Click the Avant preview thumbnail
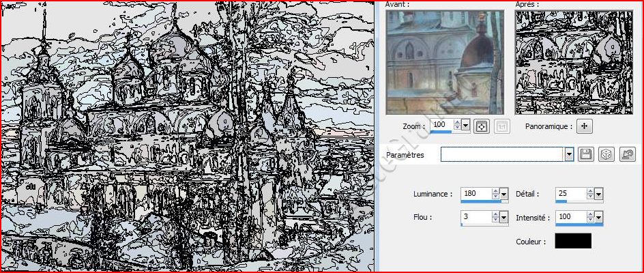Image resolution: width=644 pixels, height=273 pixels. click(x=444, y=63)
